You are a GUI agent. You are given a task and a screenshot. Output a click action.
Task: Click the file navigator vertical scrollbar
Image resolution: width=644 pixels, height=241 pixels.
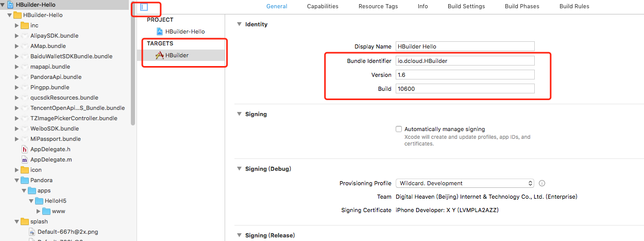point(133,67)
